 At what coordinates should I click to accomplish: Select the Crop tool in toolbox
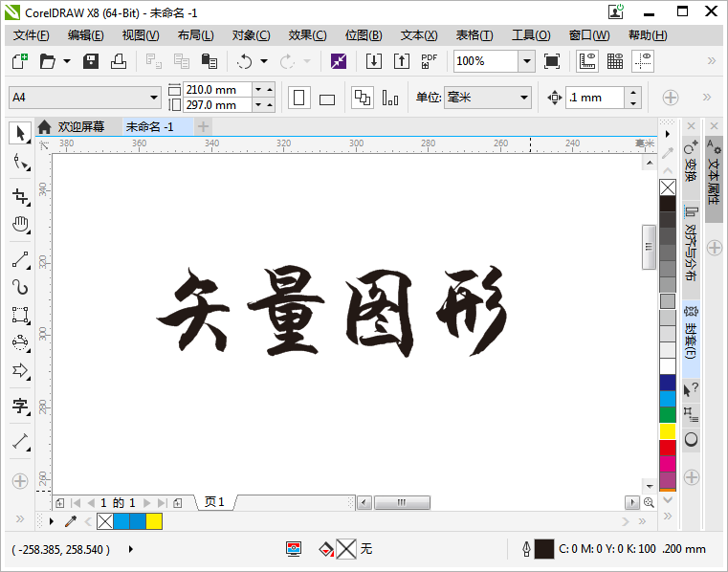[20, 196]
